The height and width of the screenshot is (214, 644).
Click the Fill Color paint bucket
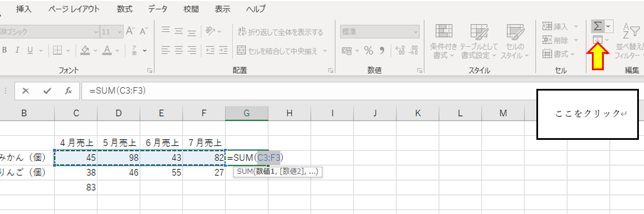click(86, 50)
